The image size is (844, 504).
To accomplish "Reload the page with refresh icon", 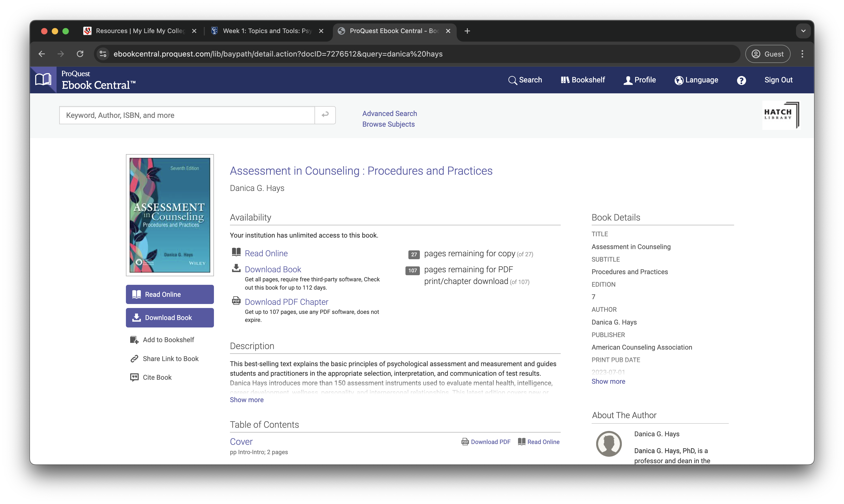I will click(80, 54).
